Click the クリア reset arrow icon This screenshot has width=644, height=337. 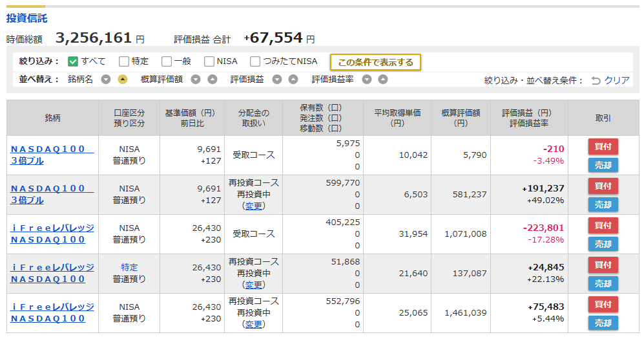tap(596, 81)
